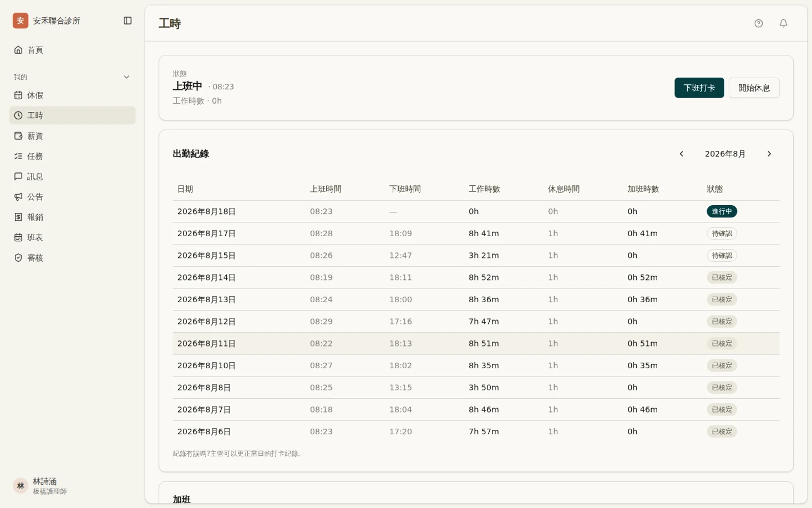Go to next month in 出勤紀錄
The image size is (812, 508).
click(x=769, y=154)
